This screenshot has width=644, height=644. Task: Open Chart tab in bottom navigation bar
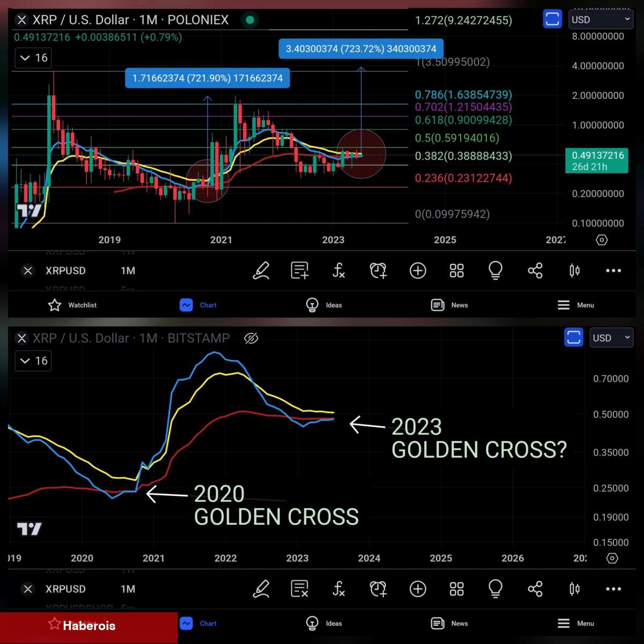[198, 623]
